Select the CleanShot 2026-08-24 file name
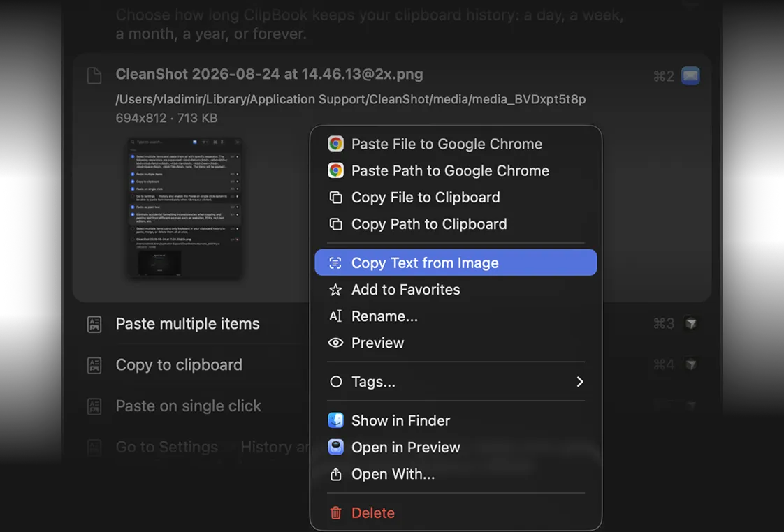 coord(269,75)
